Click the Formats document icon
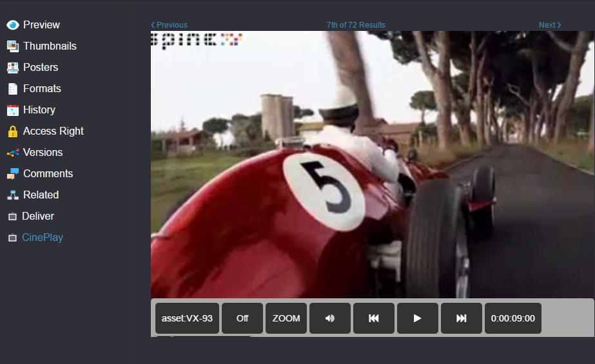Screen dimensions: 595x364 point(12,89)
